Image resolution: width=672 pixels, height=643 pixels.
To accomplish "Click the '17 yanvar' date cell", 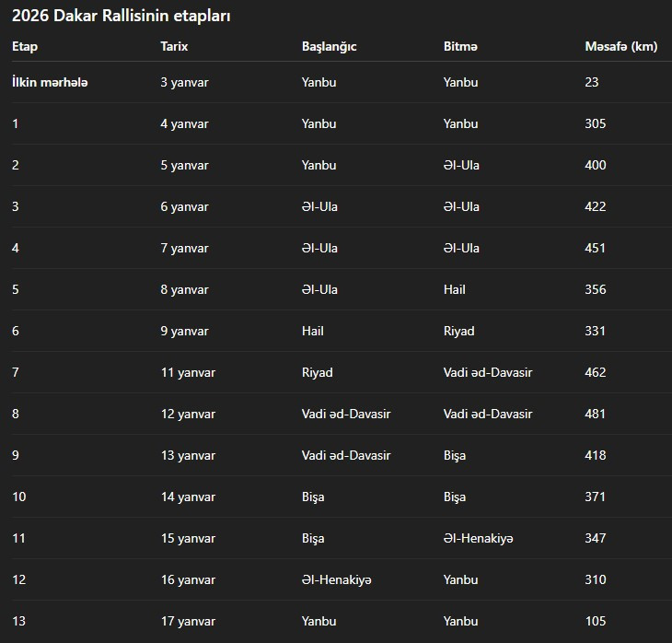I will [x=188, y=621].
